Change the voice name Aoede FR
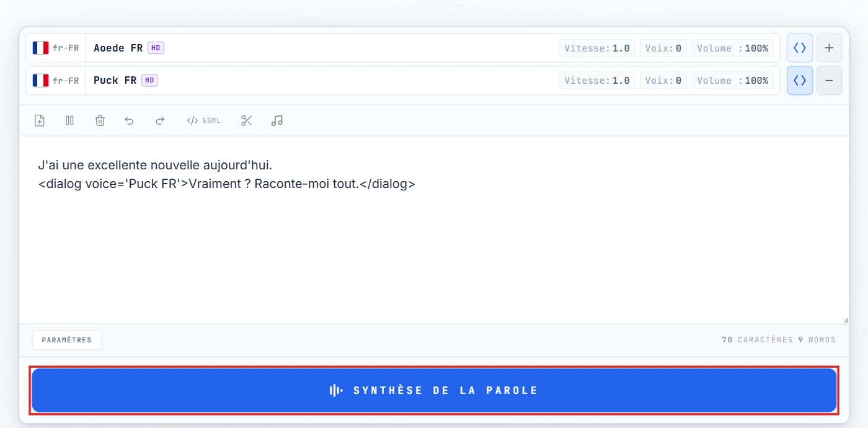This screenshot has width=868, height=428. (x=119, y=48)
